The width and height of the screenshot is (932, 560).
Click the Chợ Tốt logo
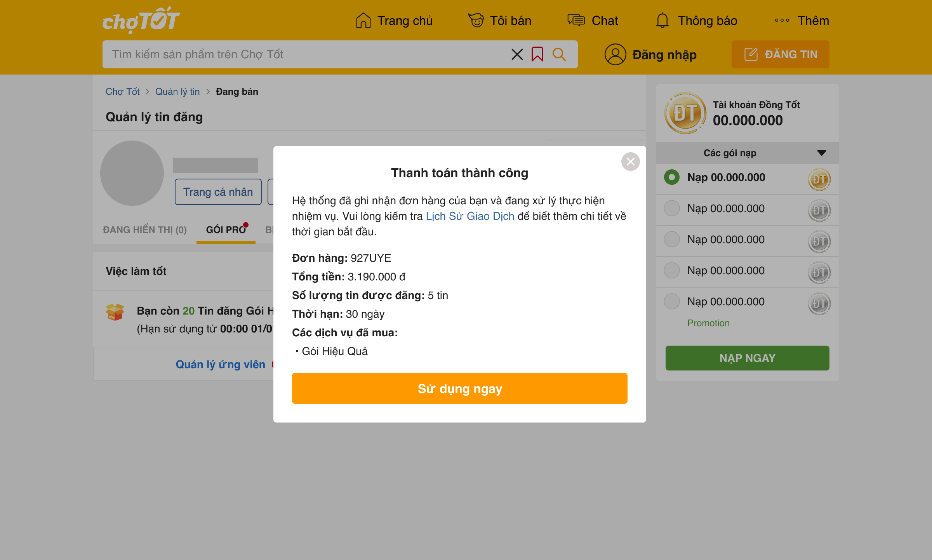pyautogui.click(x=141, y=20)
